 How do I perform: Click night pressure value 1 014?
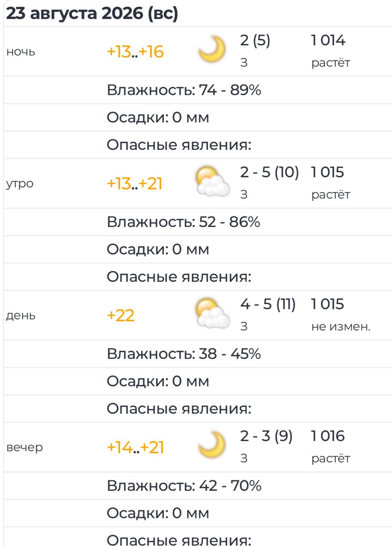click(x=328, y=41)
